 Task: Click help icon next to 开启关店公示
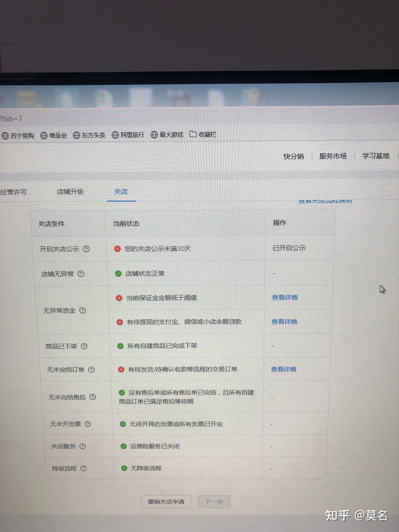(86, 249)
